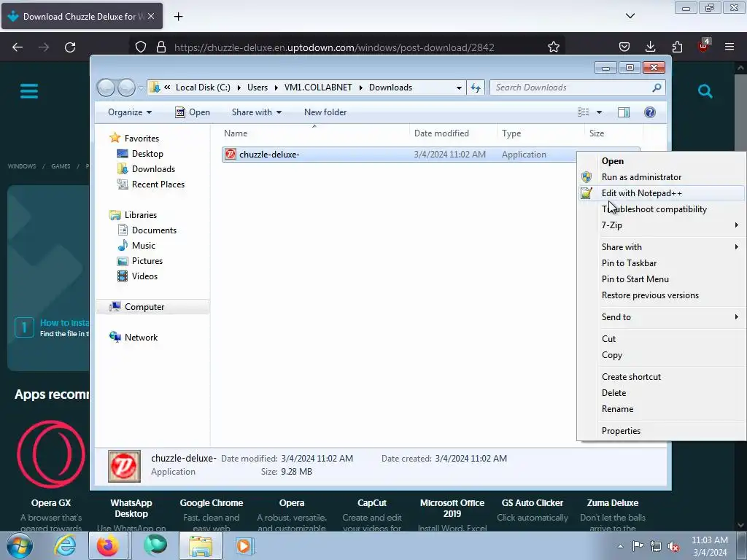Create a New folder

pyautogui.click(x=325, y=112)
